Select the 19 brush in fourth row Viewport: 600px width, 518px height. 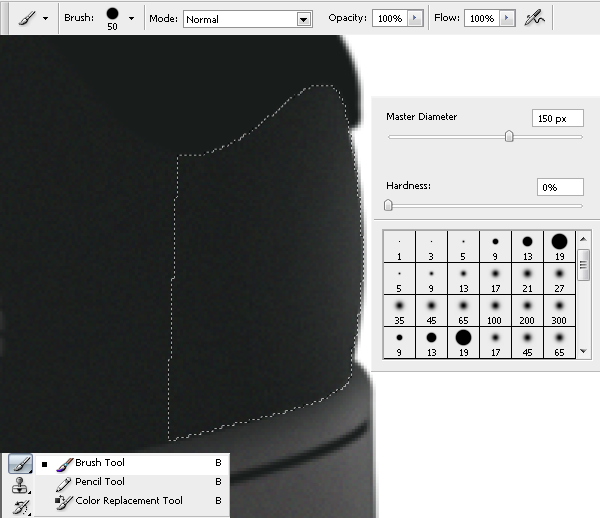[x=463, y=343]
